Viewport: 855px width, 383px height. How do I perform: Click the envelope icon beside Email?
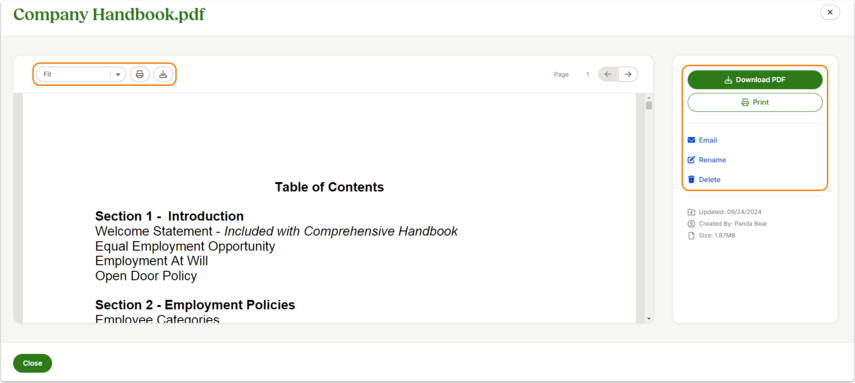(x=691, y=140)
